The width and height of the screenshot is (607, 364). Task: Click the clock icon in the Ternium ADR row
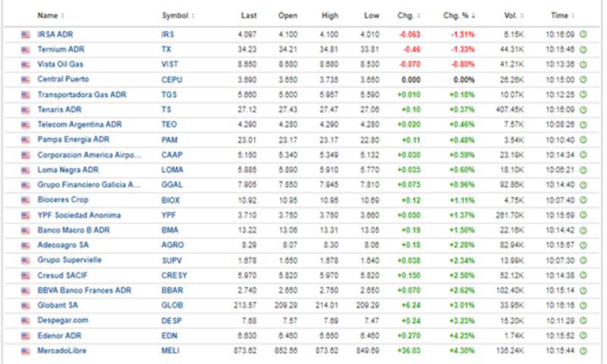[x=583, y=50]
